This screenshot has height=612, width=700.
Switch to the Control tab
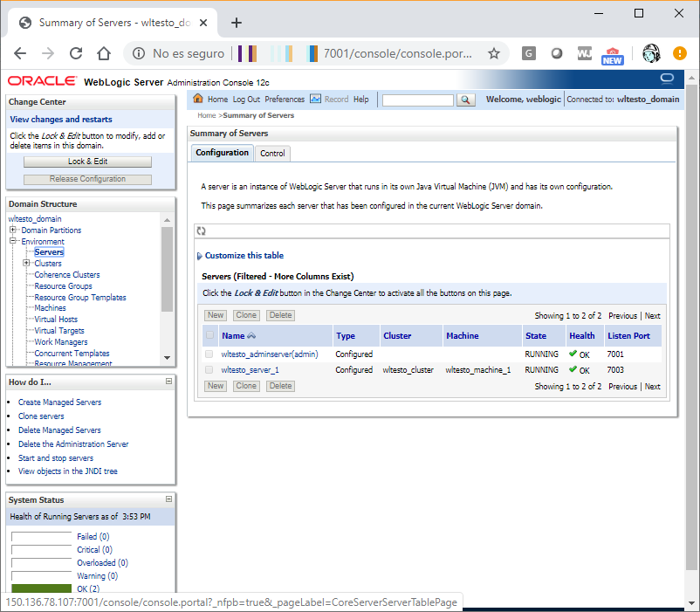[272, 153]
